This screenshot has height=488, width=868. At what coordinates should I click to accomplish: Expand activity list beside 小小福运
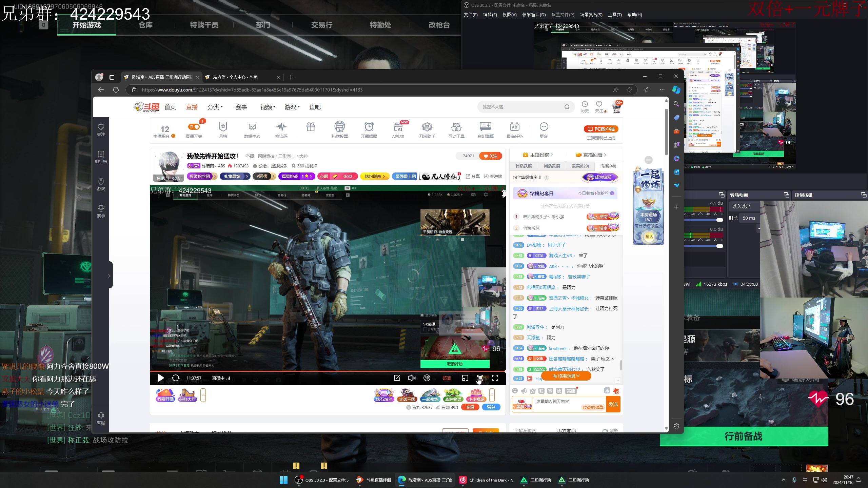pos(492,395)
